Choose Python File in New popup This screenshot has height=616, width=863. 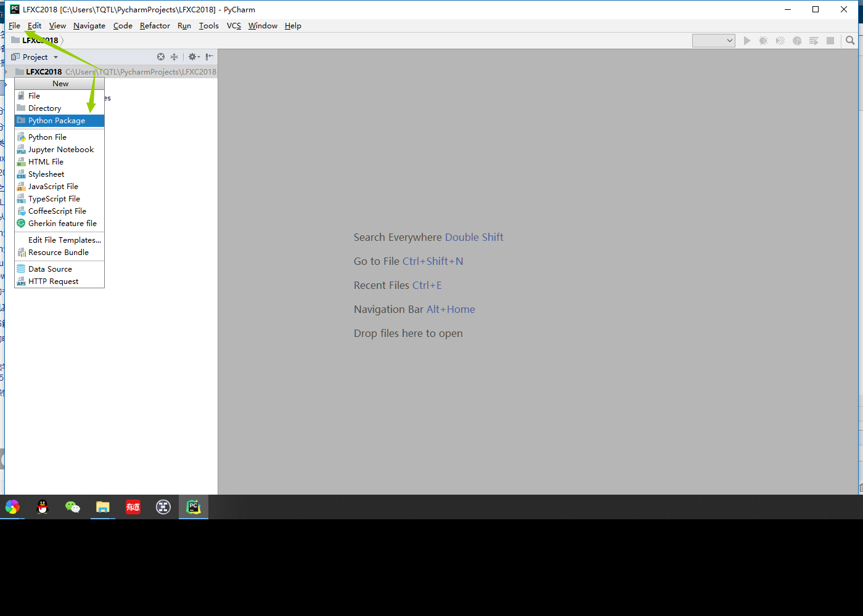(60, 137)
